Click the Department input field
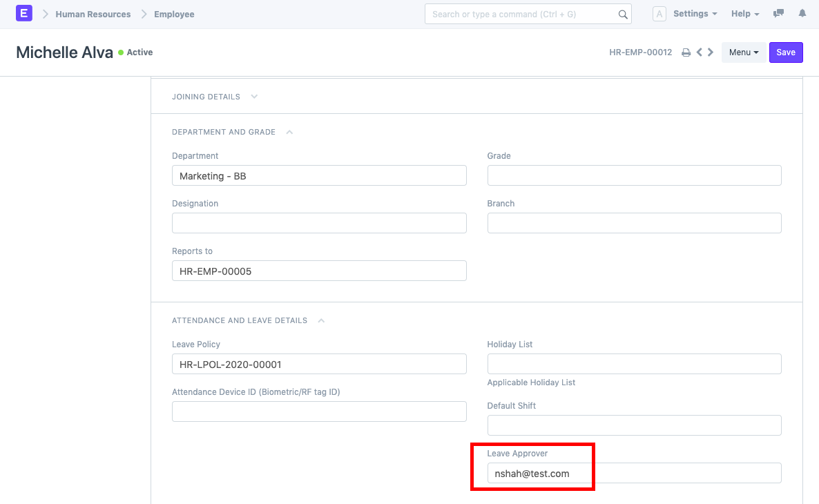Image resolution: width=819 pixels, height=504 pixels. tap(319, 175)
